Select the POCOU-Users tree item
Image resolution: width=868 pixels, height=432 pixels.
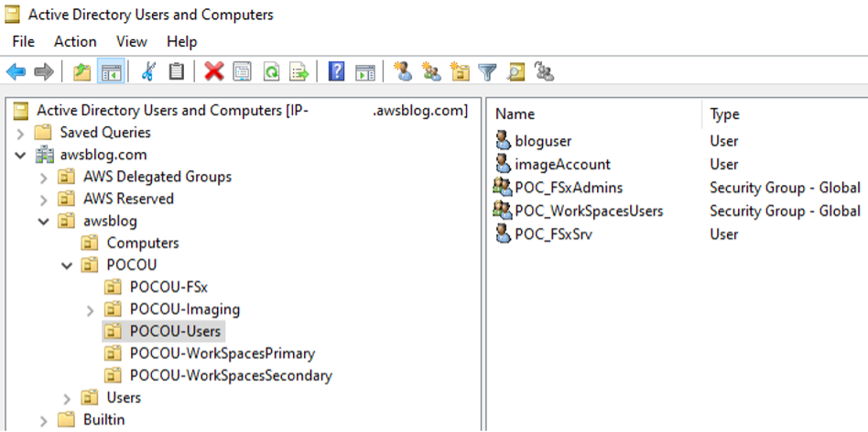click(x=175, y=331)
